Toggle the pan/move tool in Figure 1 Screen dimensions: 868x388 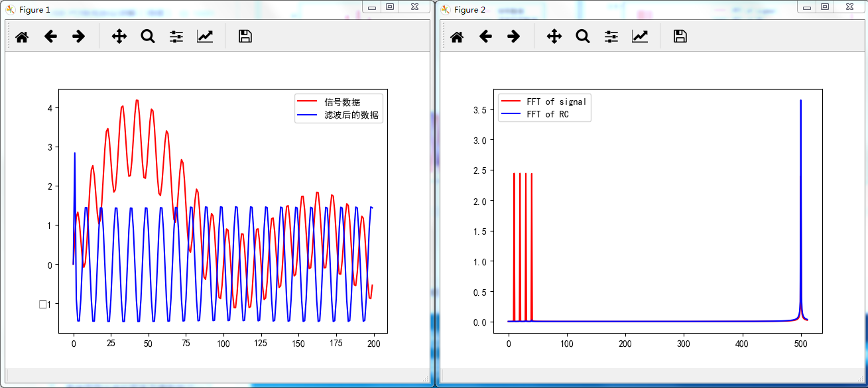point(119,36)
